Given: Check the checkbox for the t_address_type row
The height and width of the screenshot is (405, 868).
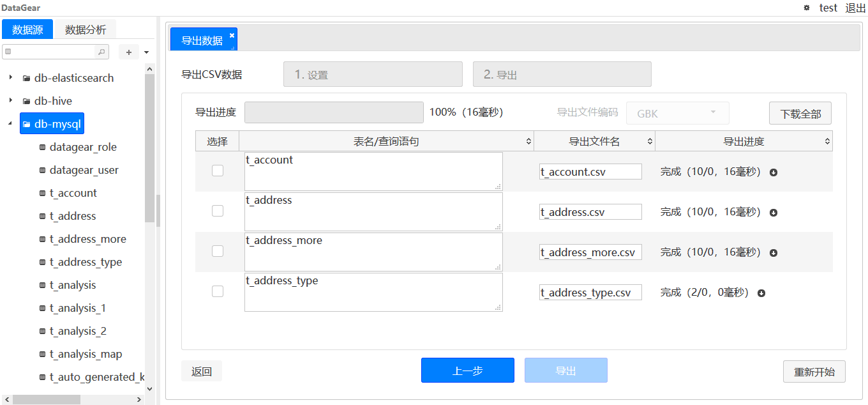Looking at the screenshot, I should pyautogui.click(x=217, y=291).
